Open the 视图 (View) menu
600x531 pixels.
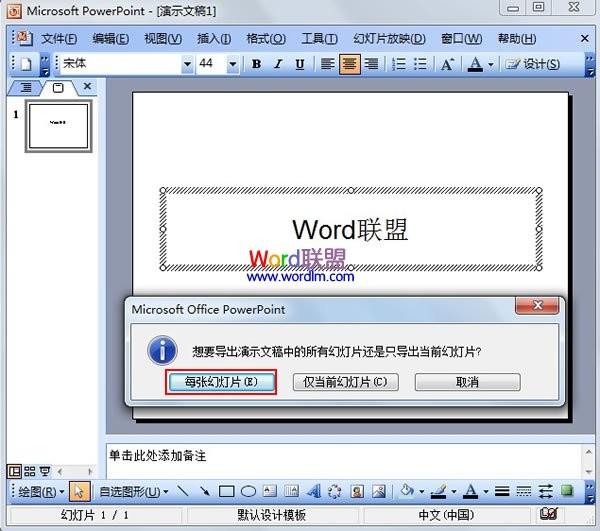(x=163, y=39)
